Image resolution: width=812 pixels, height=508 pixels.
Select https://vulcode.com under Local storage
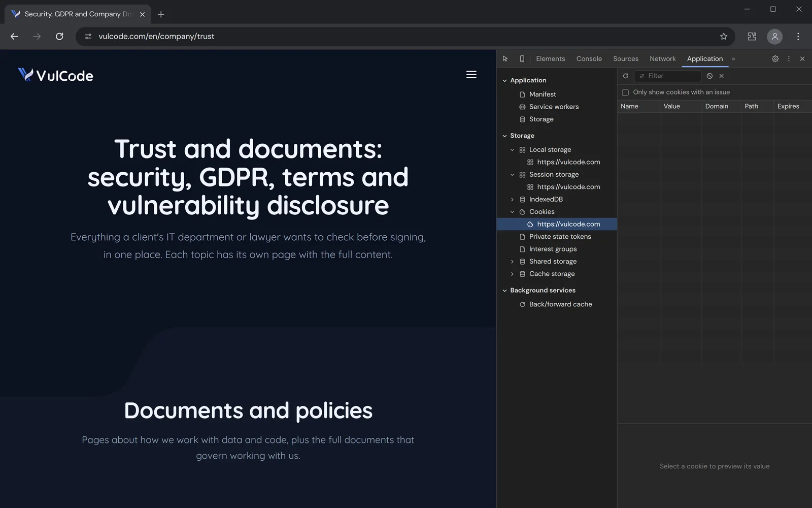pyautogui.click(x=568, y=162)
